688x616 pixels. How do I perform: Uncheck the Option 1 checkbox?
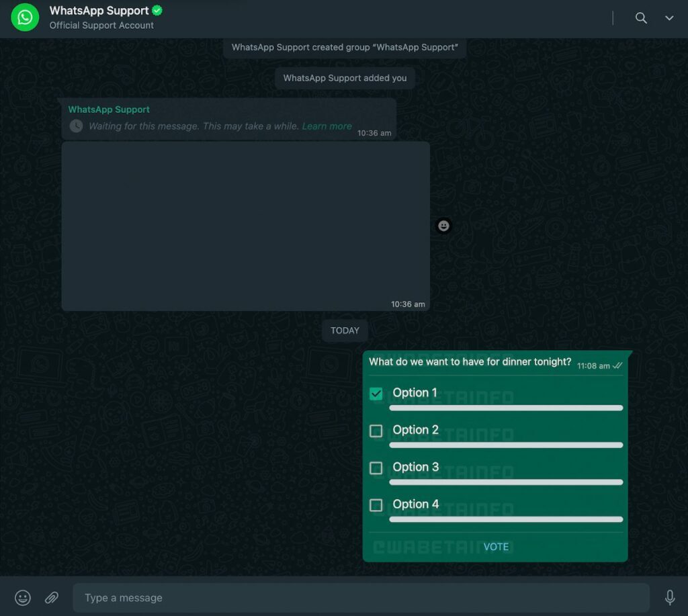pyautogui.click(x=376, y=394)
